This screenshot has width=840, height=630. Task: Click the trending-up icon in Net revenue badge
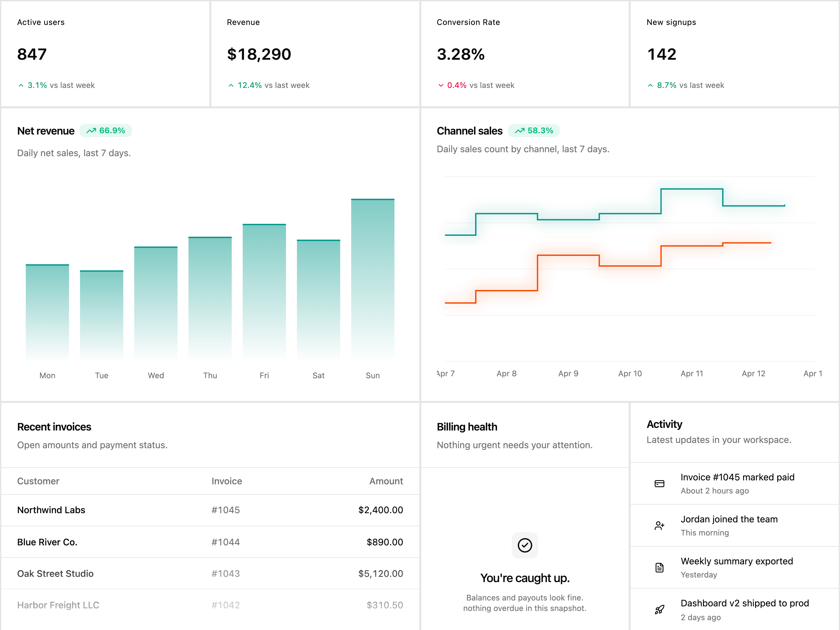pos(91,131)
